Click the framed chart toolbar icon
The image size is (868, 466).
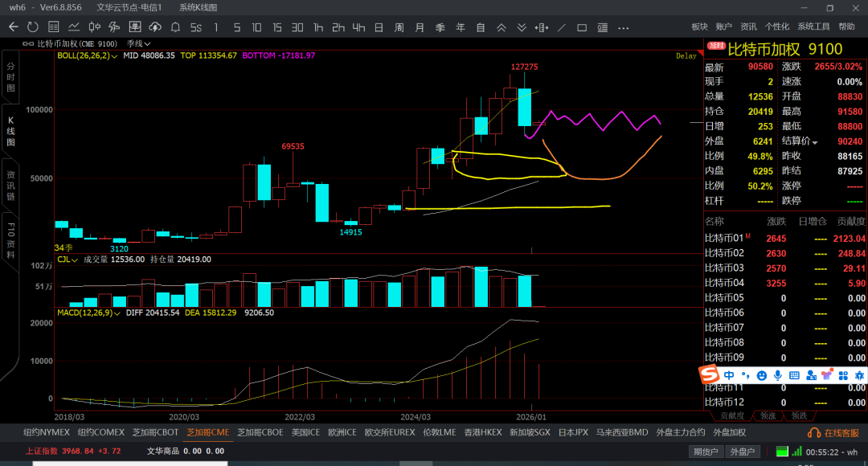pos(134,27)
